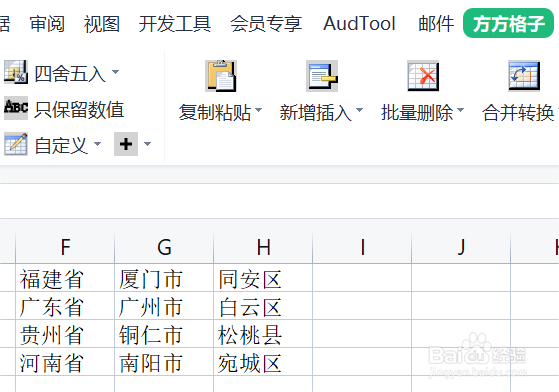559x392 pixels.
Task: Select cell containing 福建省
Action: tap(65, 278)
